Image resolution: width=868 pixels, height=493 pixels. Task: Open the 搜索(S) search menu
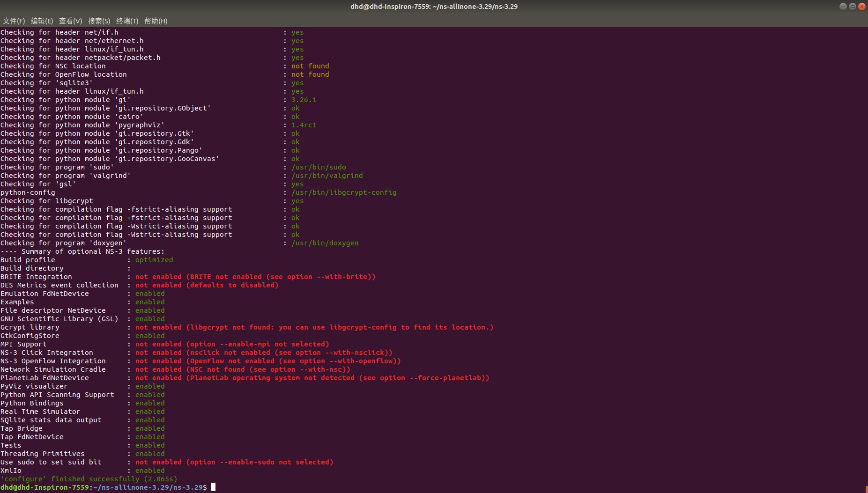click(99, 21)
